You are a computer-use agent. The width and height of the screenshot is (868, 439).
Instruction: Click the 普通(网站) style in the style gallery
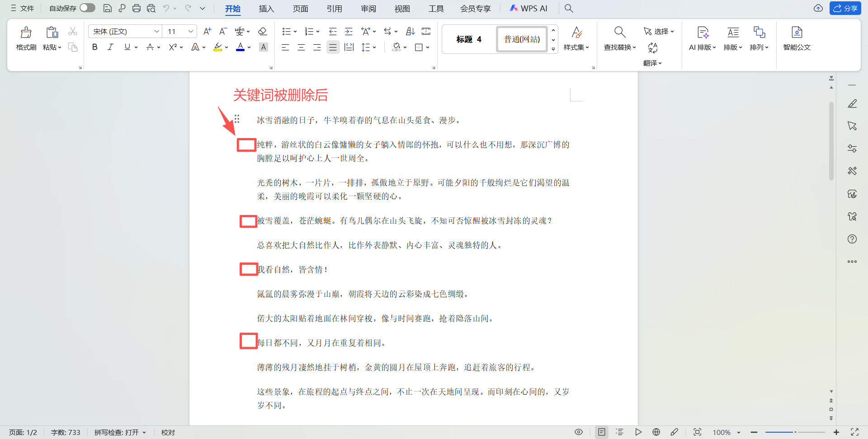[x=522, y=39]
